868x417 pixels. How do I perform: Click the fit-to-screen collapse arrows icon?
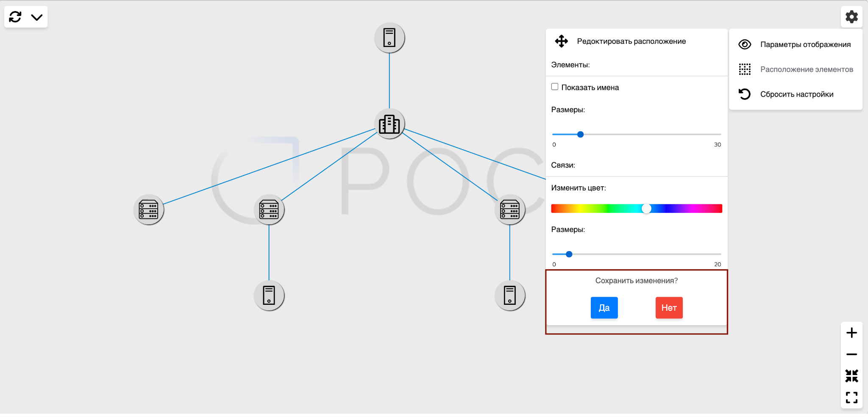point(851,376)
